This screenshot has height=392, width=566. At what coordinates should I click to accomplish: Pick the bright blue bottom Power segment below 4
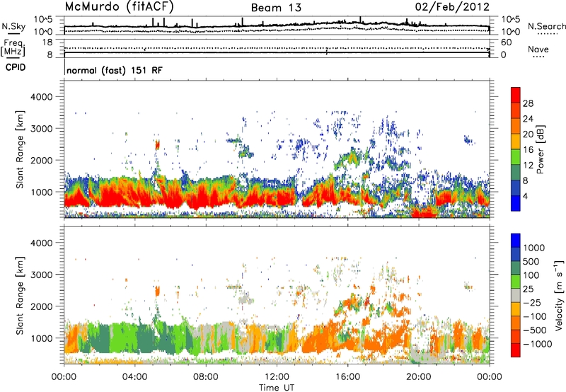[x=516, y=203]
